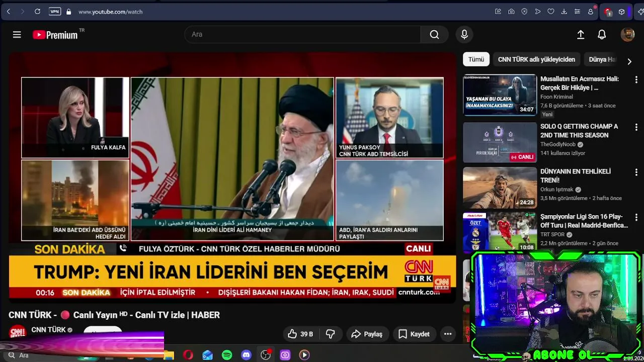Show more filter chips with right chevron
The height and width of the screenshot is (362, 644).
click(x=629, y=61)
